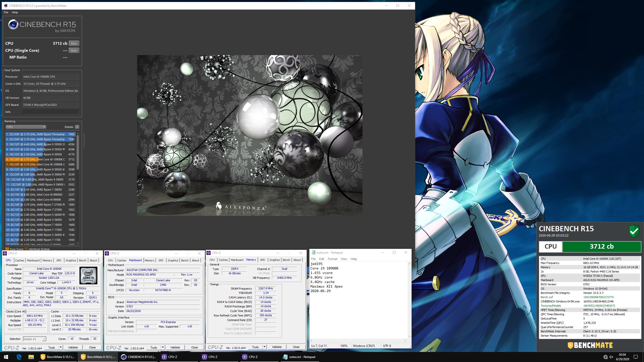This screenshot has height=362, width=644.
Task: Open File Explorer from the taskbar
Action: (x=31, y=357)
